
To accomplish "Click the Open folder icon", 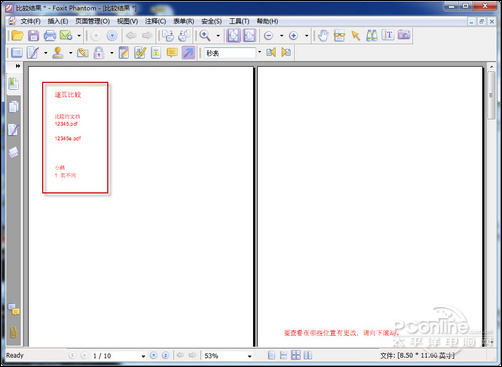I will [17, 35].
